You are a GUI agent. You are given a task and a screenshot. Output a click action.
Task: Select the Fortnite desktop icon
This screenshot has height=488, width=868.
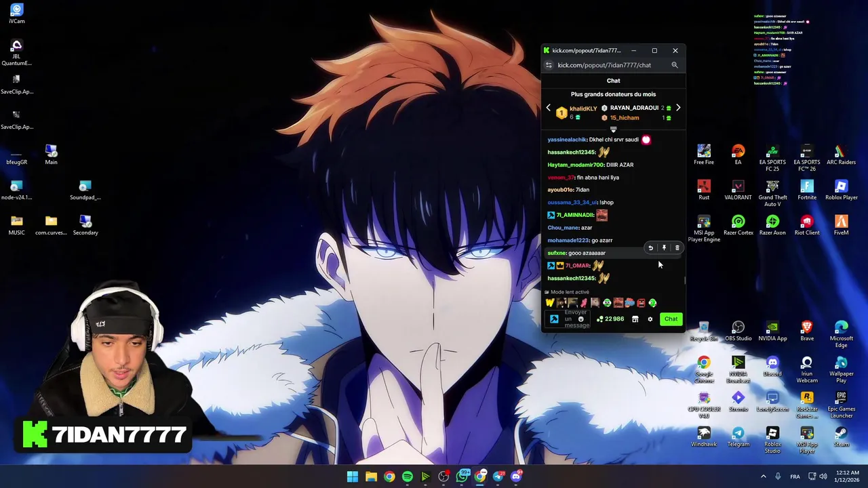point(807,190)
